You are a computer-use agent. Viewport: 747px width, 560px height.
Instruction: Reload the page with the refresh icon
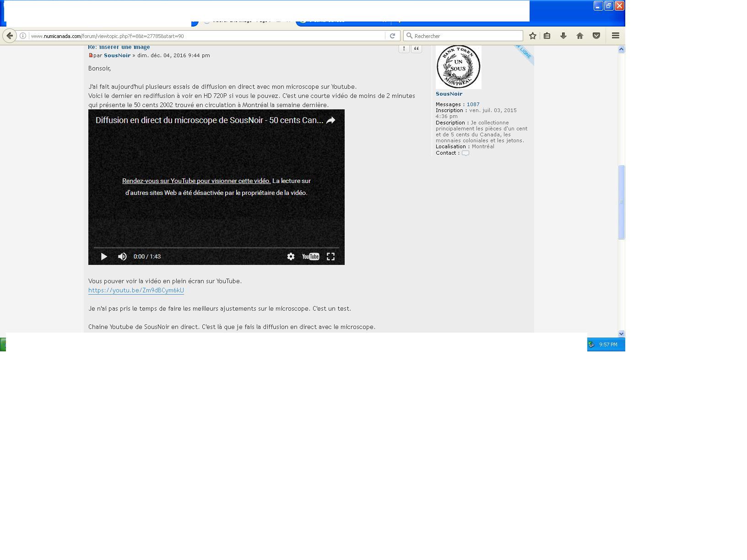(392, 36)
